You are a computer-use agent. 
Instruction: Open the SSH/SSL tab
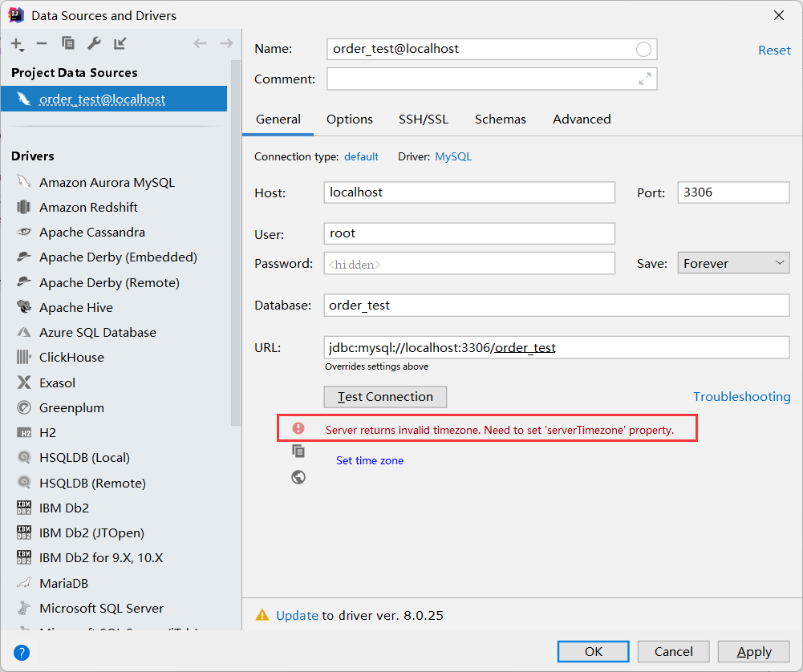424,119
